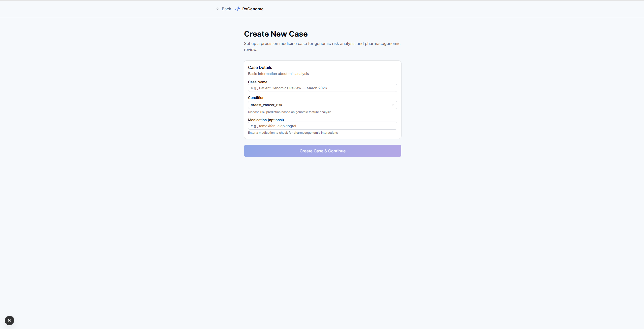644x329 pixels.
Task: Focus the Case Name input field
Action: [x=322, y=88]
